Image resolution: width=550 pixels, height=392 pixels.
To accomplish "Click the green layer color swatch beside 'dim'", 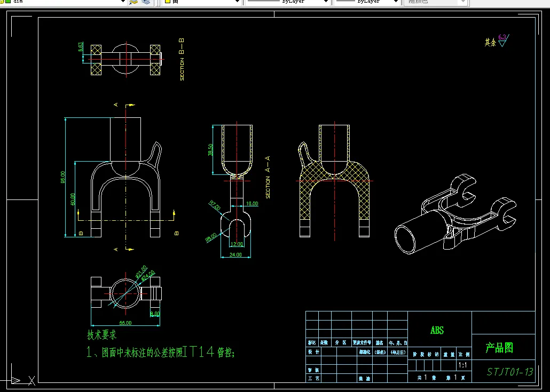I will (9, 2).
